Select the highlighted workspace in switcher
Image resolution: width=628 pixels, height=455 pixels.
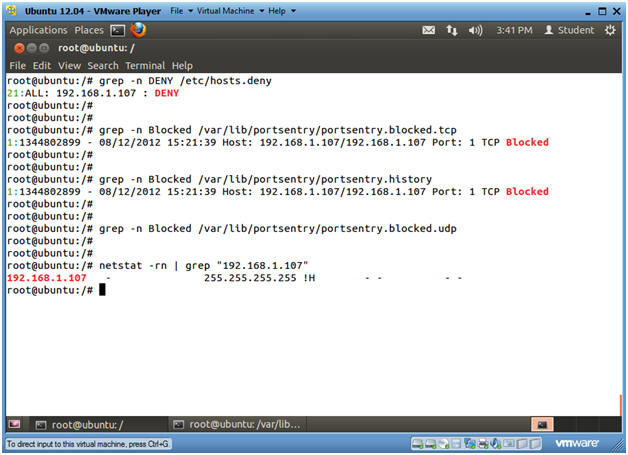tap(542, 425)
